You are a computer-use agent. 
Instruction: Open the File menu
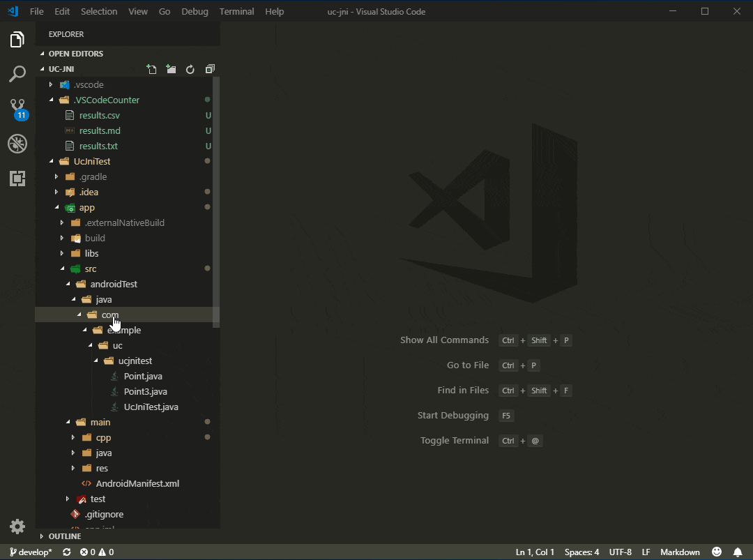[36, 12]
